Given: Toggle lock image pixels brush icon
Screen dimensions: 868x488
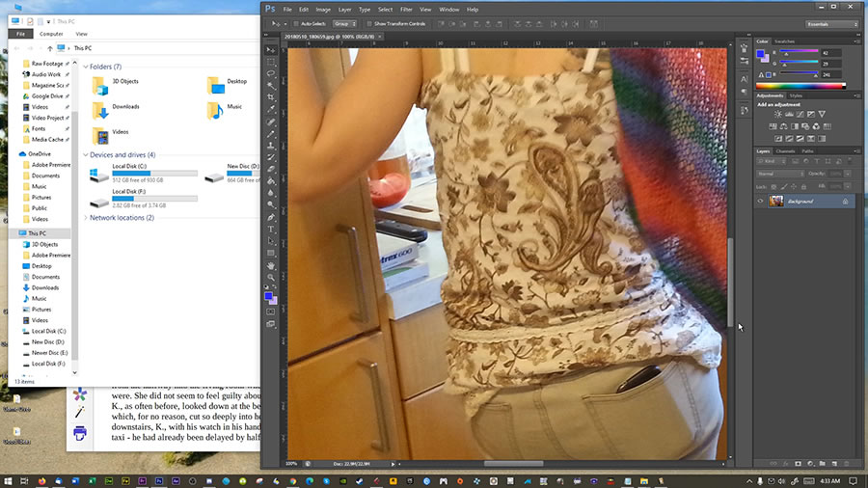Looking at the screenshot, I should [784, 187].
